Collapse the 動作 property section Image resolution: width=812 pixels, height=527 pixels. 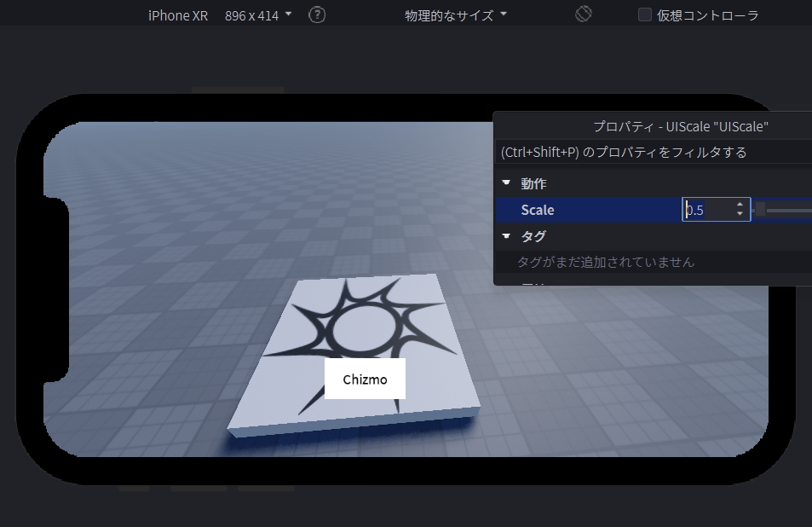pyautogui.click(x=506, y=182)
